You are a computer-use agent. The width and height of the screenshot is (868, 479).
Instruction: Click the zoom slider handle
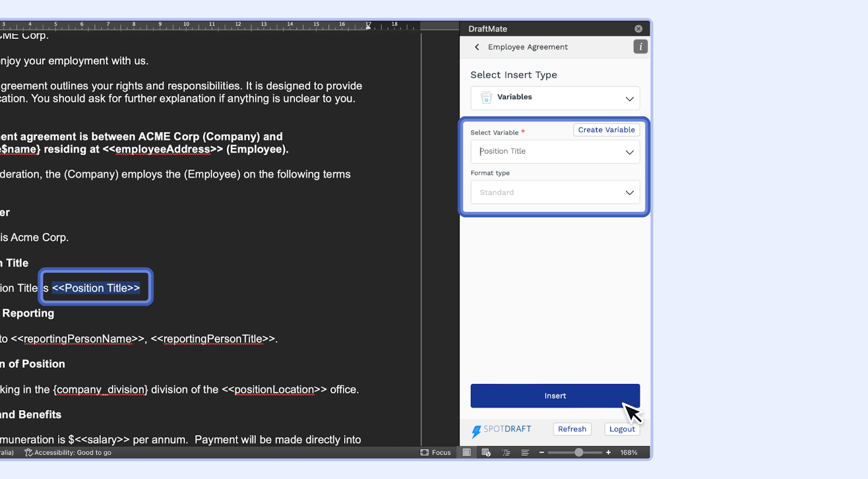[579, 452]
